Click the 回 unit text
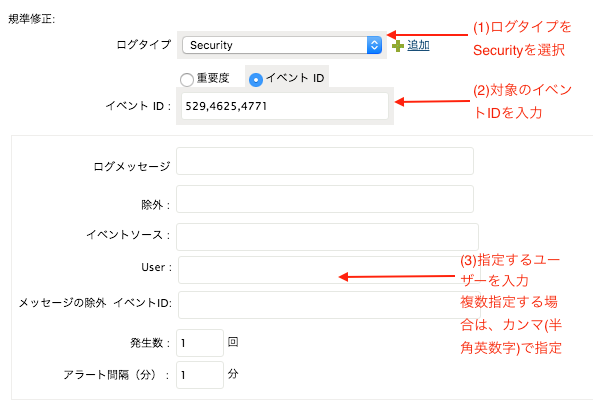This screenshot has height=414, width=593. point(233,342)
